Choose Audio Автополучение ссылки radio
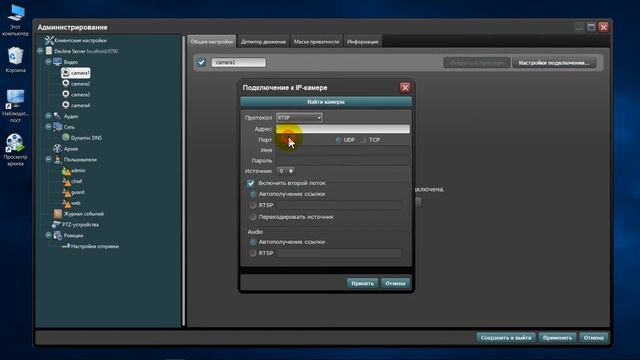Viewport: 640px width, 360px height. [x=253, y=242]
